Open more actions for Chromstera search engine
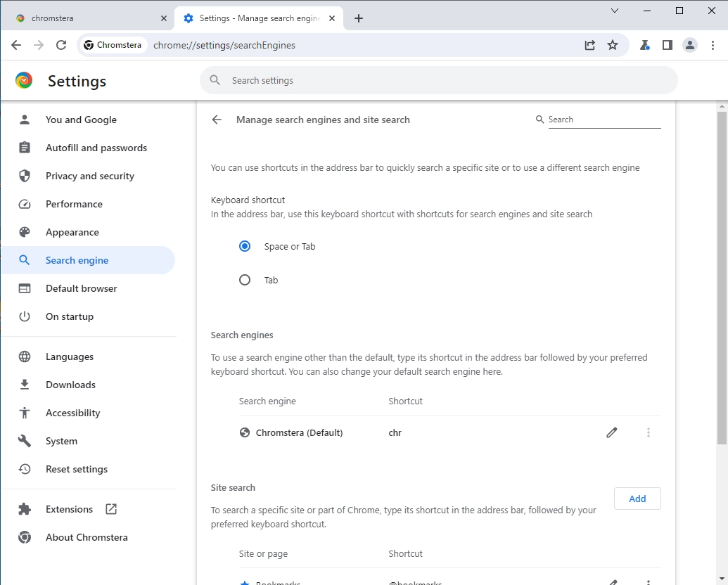 click(x=648, y=432)
